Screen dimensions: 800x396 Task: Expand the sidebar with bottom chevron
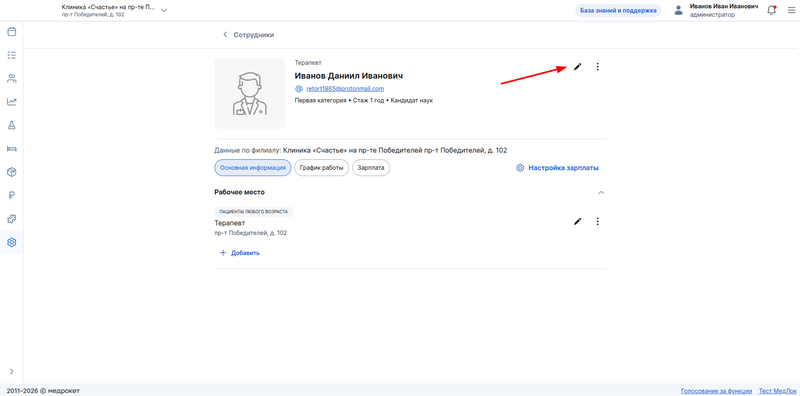point(11,372)
